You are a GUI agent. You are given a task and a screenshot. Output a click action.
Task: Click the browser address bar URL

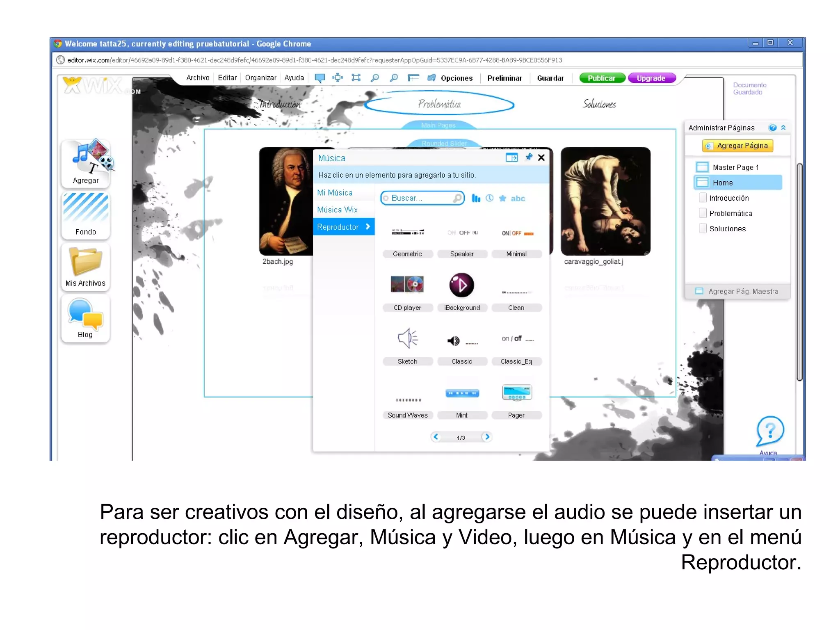pos(315,60)
